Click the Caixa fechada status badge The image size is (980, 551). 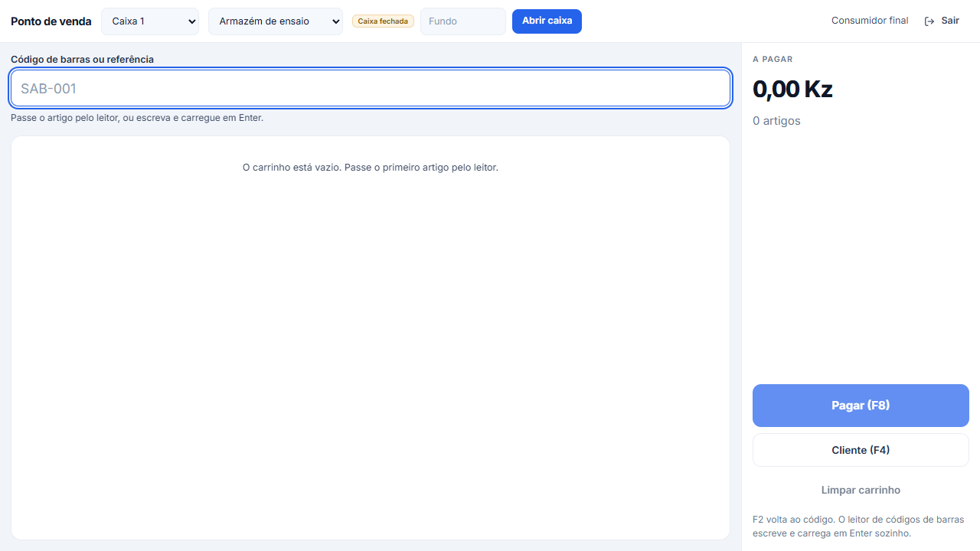tap(383, 21)
